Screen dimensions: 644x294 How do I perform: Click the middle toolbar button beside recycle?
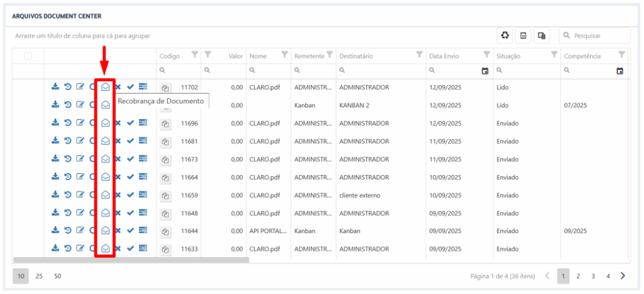tap(523, 36)
